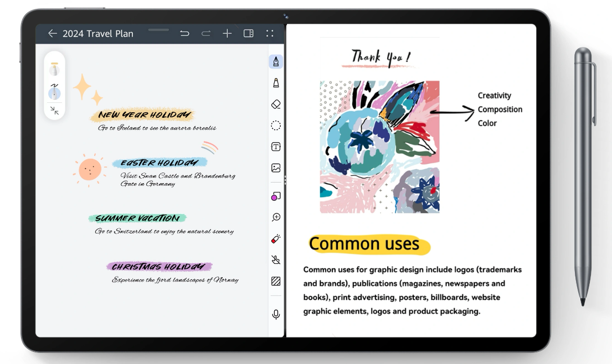Image resolution: width=612 pixels, height=364 pixels.
Task: Start audio recording with the microphone
Action: tap(276, 314)
